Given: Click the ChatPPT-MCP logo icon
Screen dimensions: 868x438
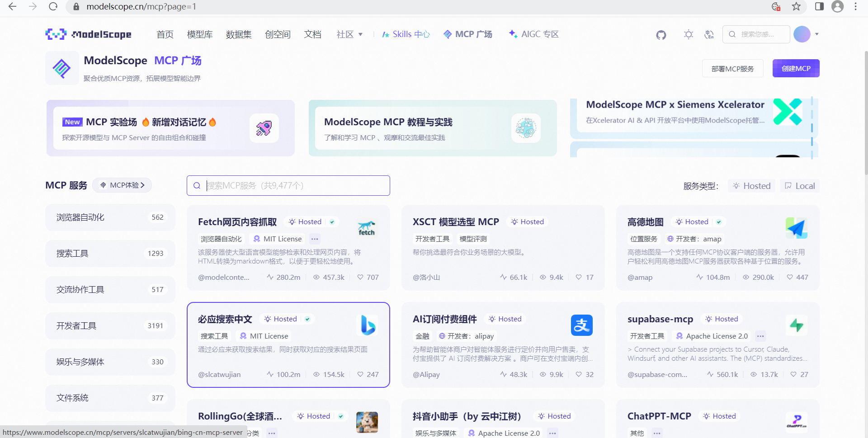Looking at the screenshot, I should (x=796, y=422).
